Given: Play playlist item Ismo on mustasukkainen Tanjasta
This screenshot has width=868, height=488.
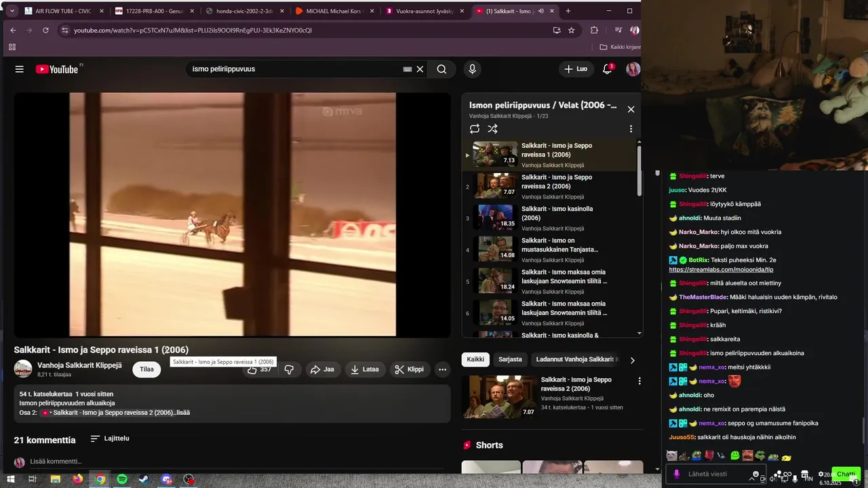Looking at the screenshot, I should pos(551,249).
